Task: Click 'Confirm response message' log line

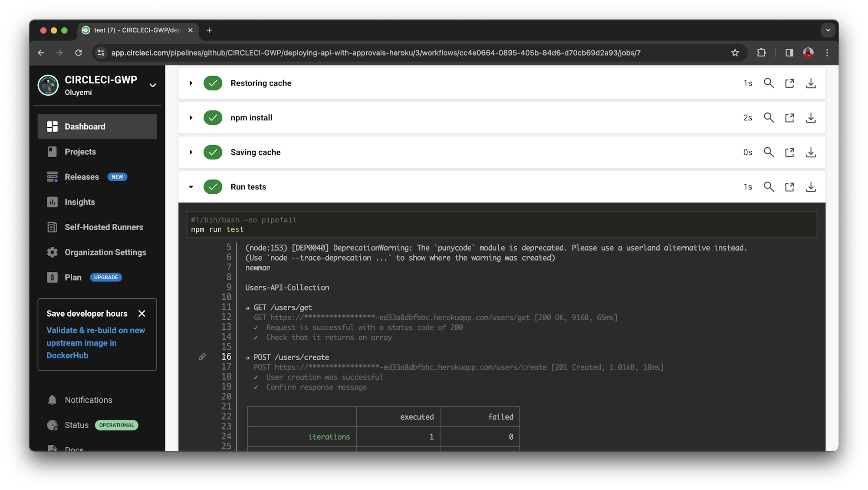Action: click(316, 387)
